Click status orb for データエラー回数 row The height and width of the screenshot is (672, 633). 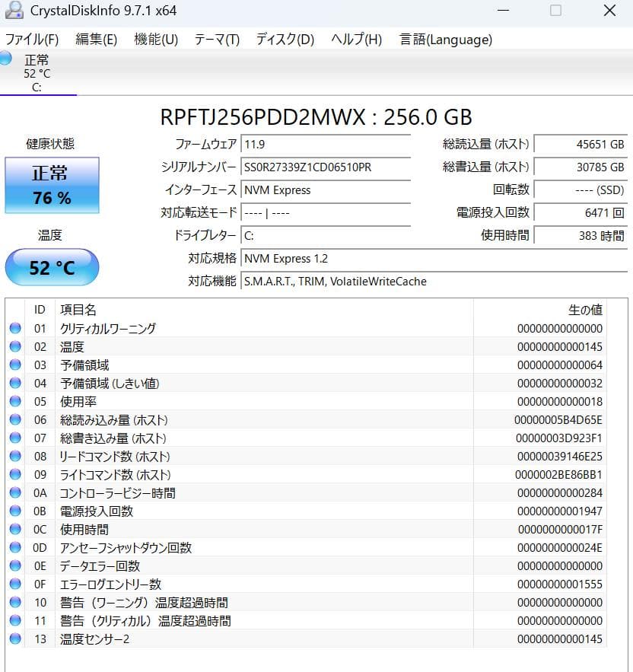[15, 565]
